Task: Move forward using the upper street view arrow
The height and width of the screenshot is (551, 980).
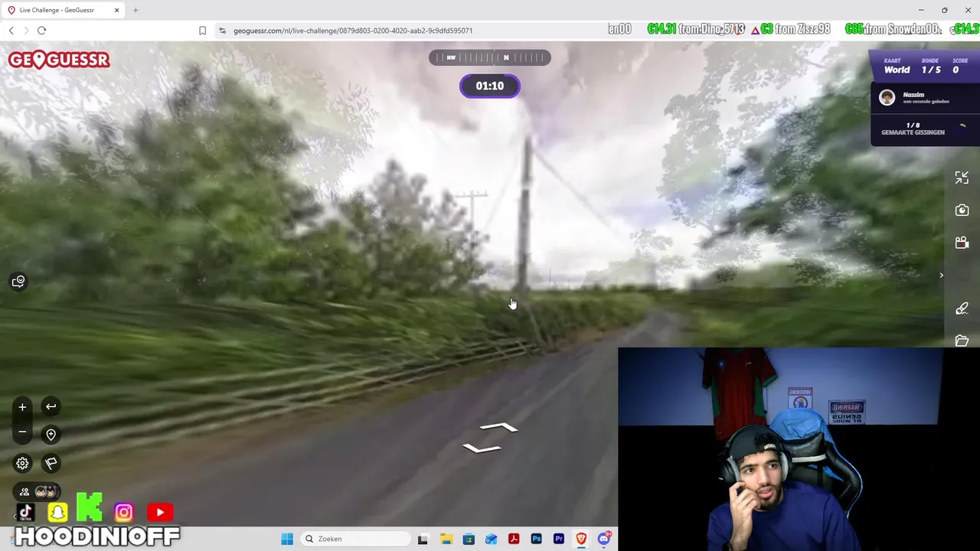Action: [x=499, y=427]
